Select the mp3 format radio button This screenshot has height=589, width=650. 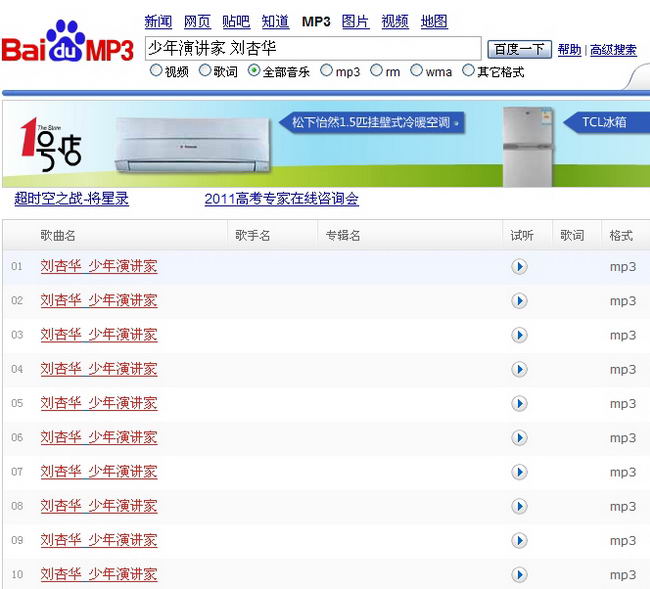(x=326, y=71)
